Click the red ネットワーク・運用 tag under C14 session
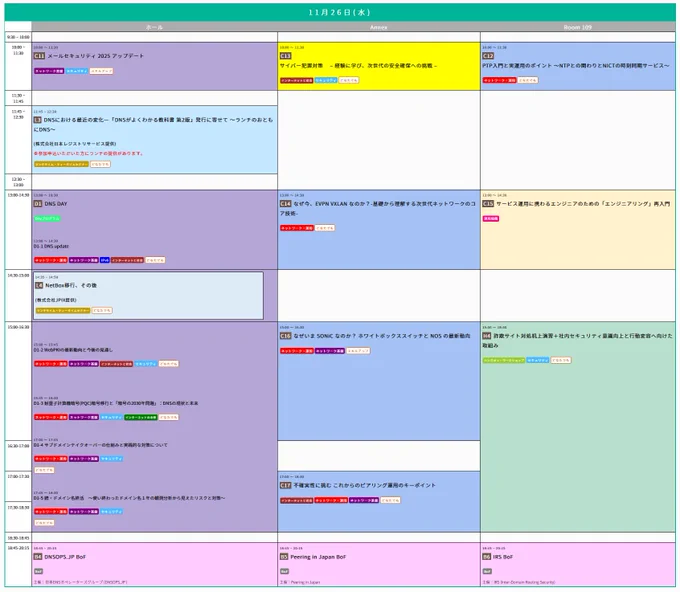The image size is (680, 592). [297, 228]
